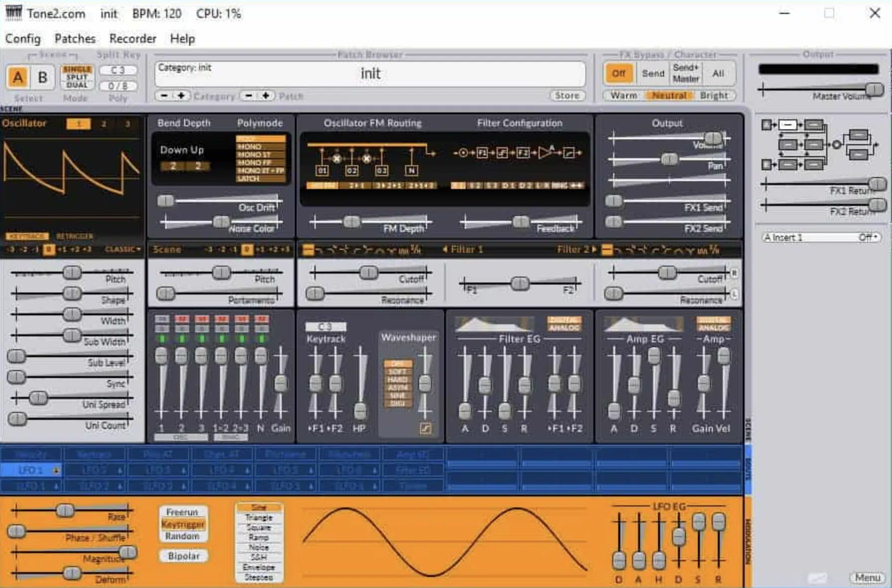Click the R link button beside Filter 2 Cutoff
Viewport: 892px width, 588px height.
(x=734, y=273)
